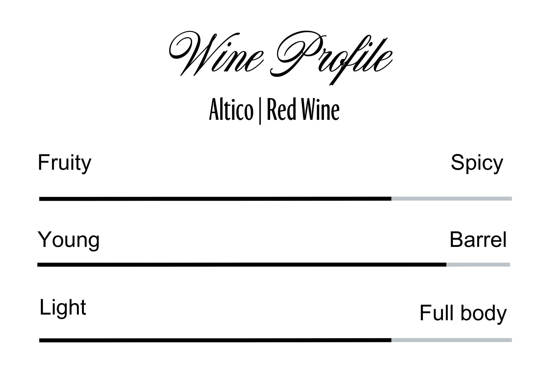The image size is (553, 392).
Task: Click the black filled part of Young–Barrel bar
Action: (x=242, y=265)
